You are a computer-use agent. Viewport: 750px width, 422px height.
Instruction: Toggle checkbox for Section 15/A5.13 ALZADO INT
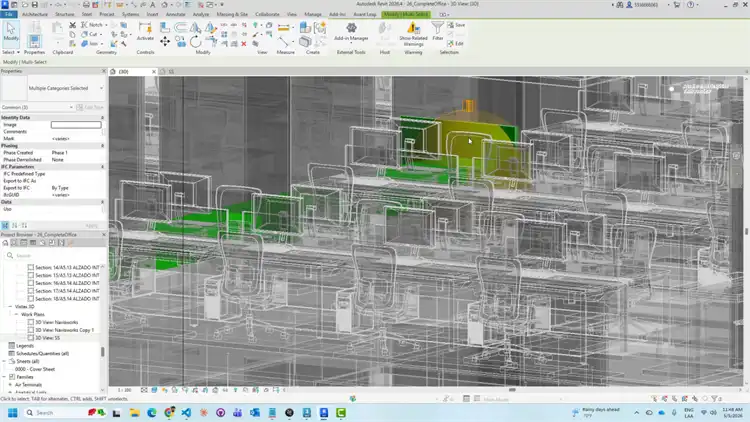coord(31,275)
